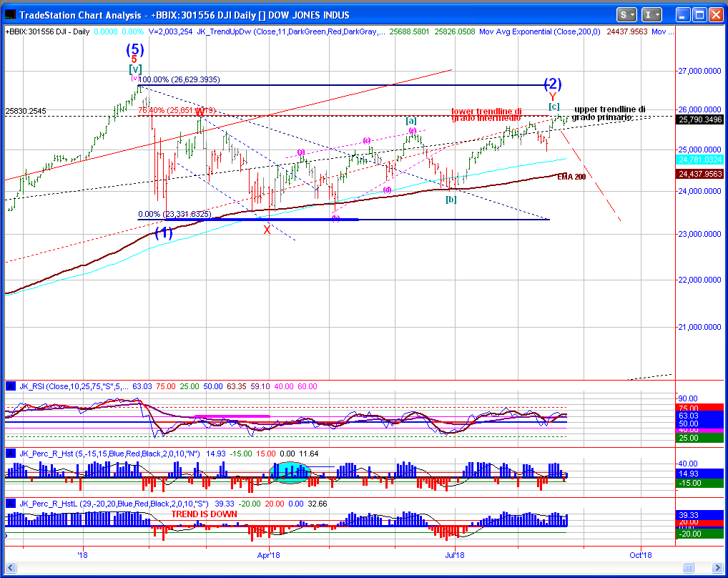728x578 pixels.
Task: Click the A icon beside JK_RSI
Action: [11, 386]
